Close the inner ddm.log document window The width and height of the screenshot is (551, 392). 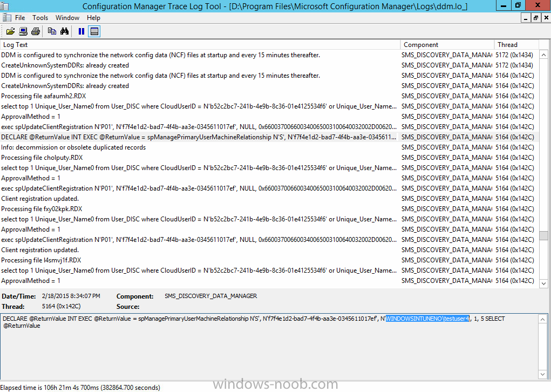[x=546, y=18]
